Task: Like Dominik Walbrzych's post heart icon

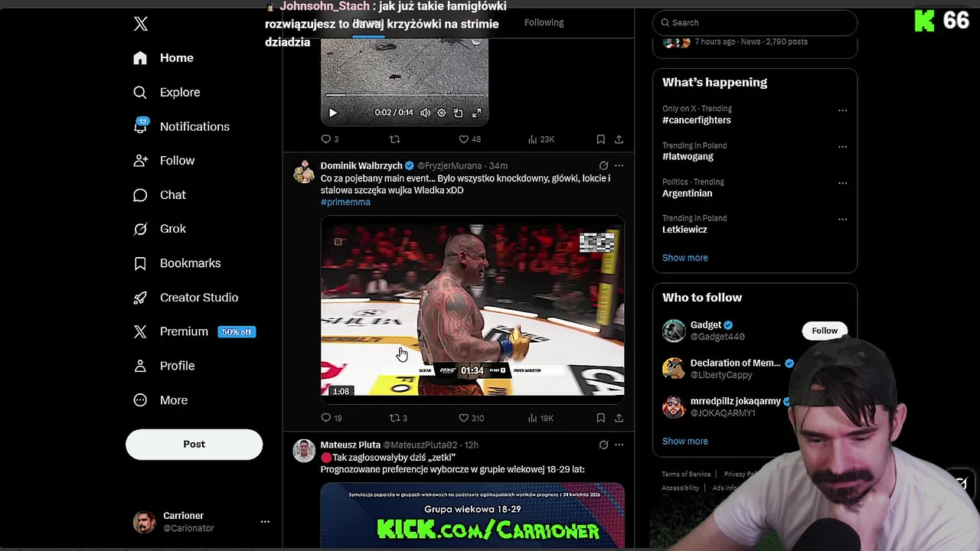Action: pyautogui.click(x=463, y=418)
